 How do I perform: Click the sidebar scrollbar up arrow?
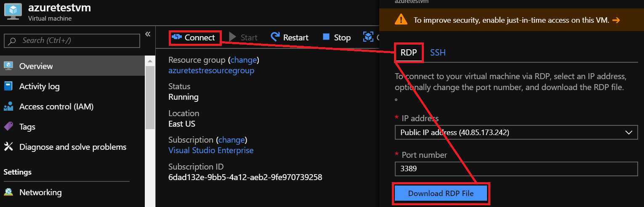(150, 61)
